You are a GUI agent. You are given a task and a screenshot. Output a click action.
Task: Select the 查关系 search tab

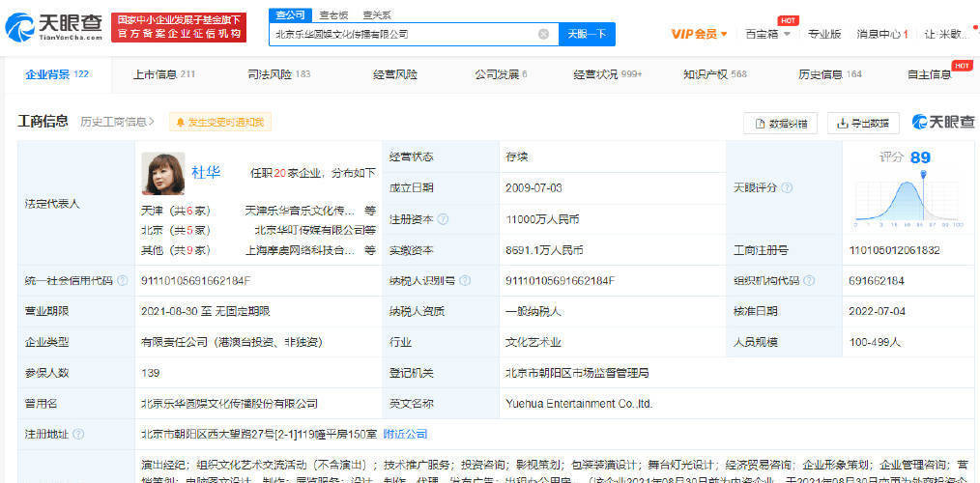tap(378, 15)
